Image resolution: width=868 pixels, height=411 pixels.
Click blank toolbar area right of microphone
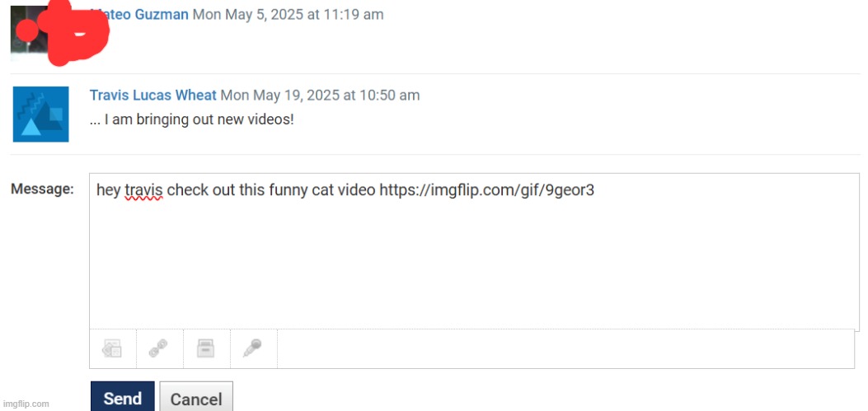[x=565, y=348]
